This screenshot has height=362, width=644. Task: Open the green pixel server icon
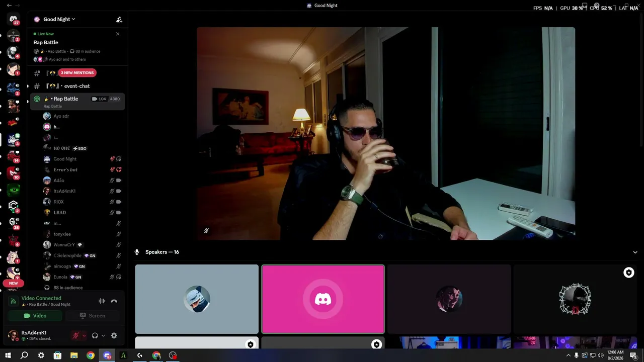pos(13,190)
